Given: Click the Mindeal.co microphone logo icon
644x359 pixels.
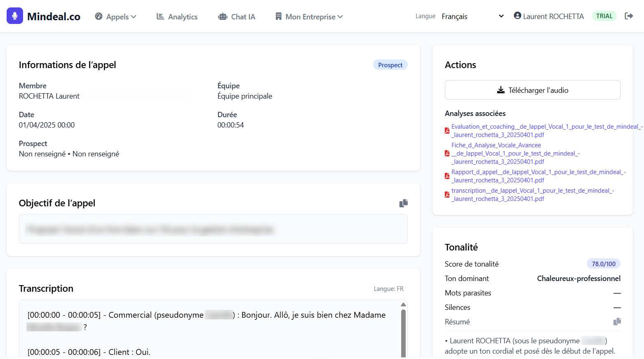Looking at the screenshot, I should coord(15,16).
